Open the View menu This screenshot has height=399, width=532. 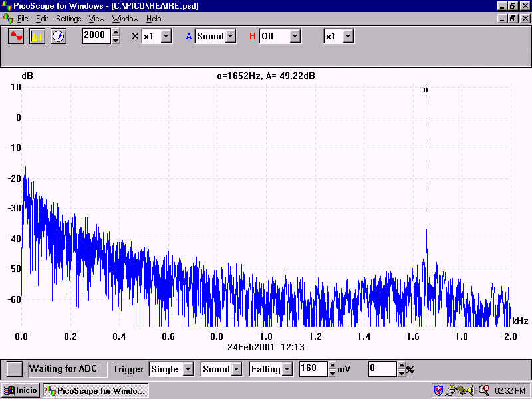point(96,19)
